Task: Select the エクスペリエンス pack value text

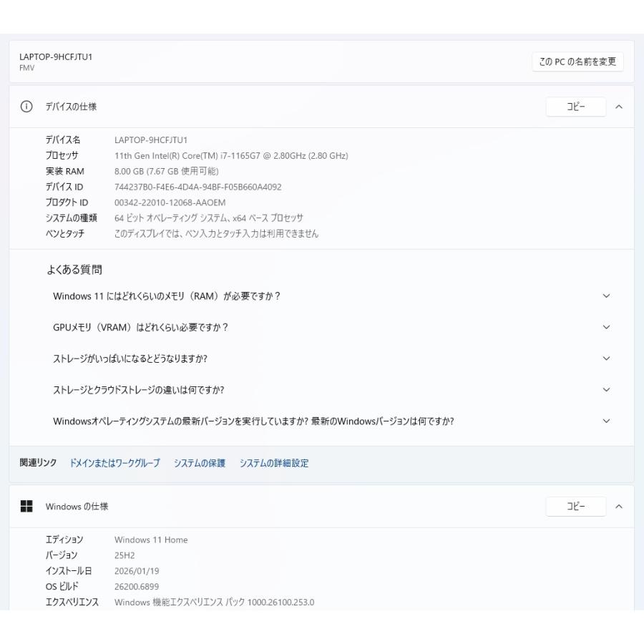Action: point(215,602)
